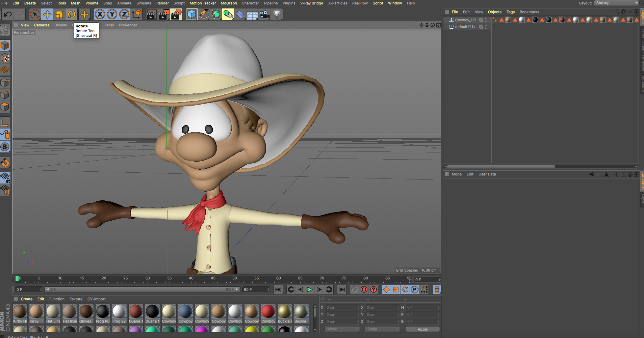Click the Floor environment icon

(253, 14)
